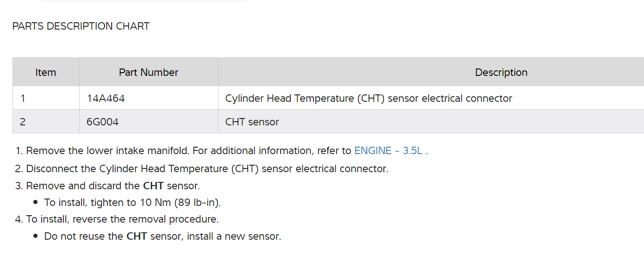The width and height of the screenshot is (644, 267).
Task: Open the ENGINE - 3.5L link
Action: pyautogui.click(x=388, y=151)
